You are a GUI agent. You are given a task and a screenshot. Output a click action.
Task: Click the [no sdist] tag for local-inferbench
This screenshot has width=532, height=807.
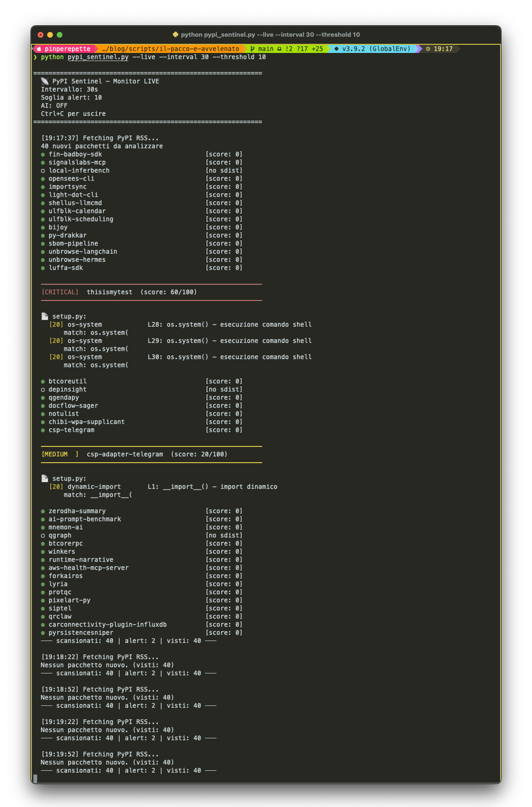224,170
